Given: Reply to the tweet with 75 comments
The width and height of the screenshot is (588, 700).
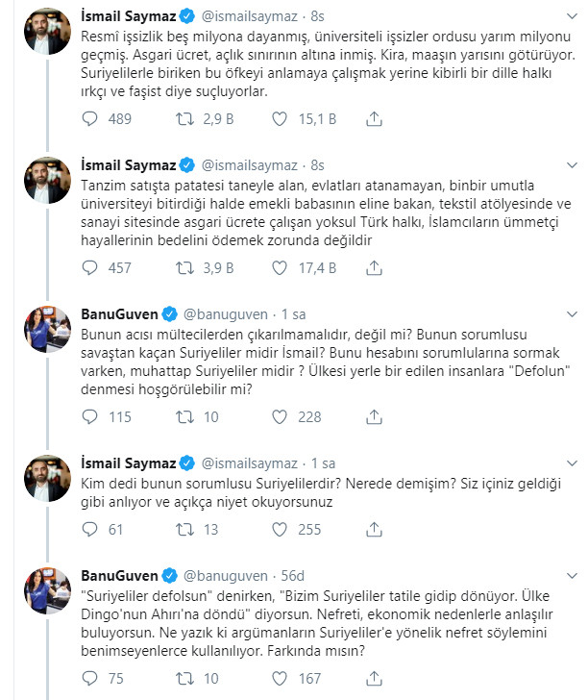Looking at the screenshot, I should coord(89,679).
